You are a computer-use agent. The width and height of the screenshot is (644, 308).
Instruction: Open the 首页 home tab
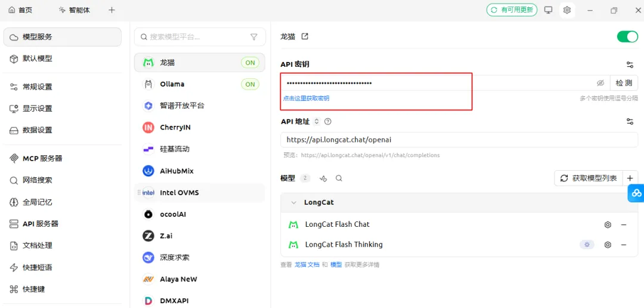(x=20, y=10)
